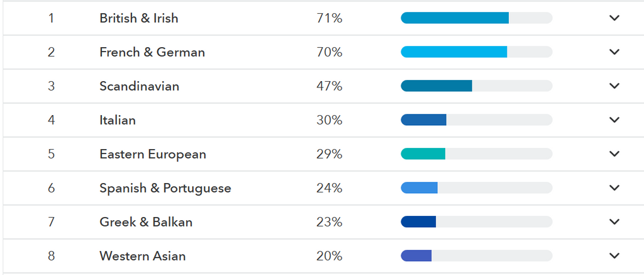Screen dimensions: 644x275
Task: Expand the Italian row chevron
Action: pos(614,120)
